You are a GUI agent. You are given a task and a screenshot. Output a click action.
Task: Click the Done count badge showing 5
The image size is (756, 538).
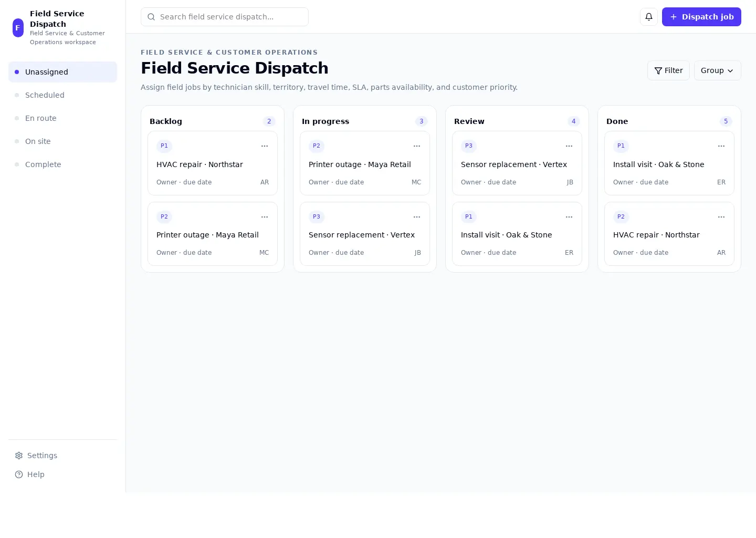pyautogui.click(x=726, y=121)
